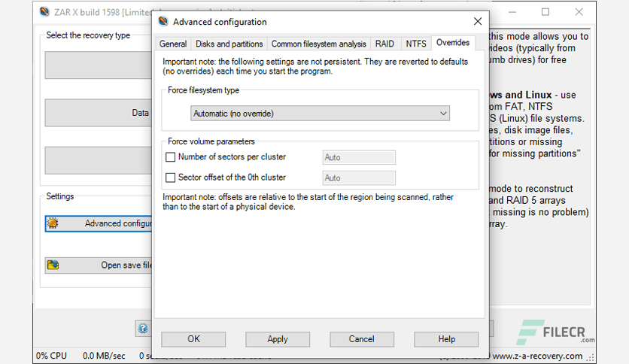Viewport: 629px width, 364px height.
Task: Select the Overrides tab
Action: click(453, 43)
